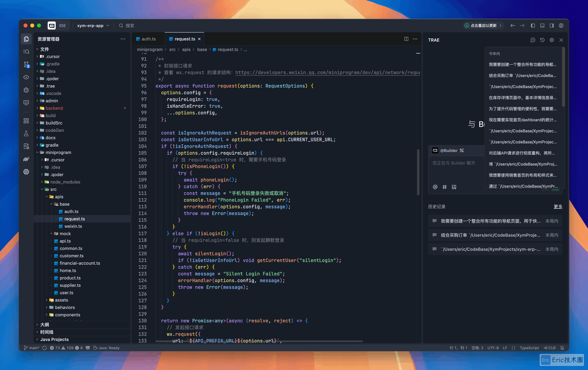Switch to the auth.ts tab

(x=148, y=39)
